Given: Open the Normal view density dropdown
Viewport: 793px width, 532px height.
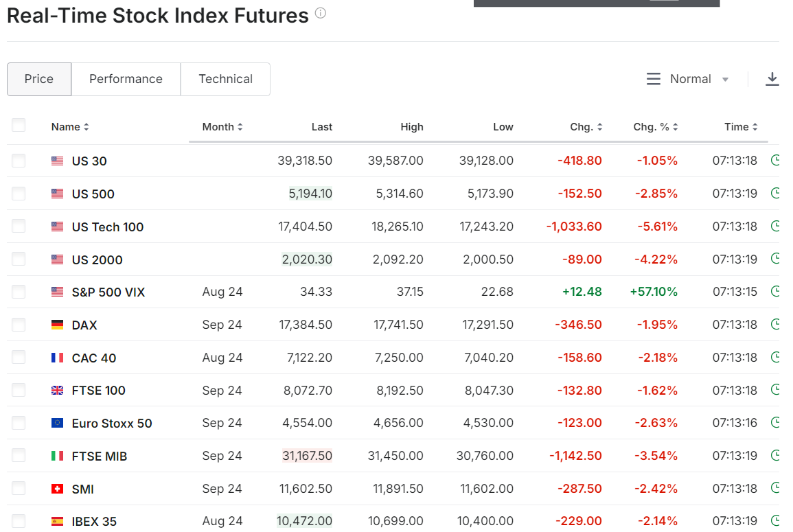Looking at the screenshot, I should click(x=688, y=79).
